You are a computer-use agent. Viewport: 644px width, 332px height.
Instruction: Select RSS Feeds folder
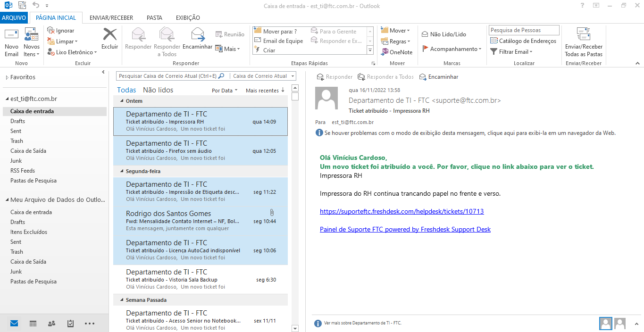tap(23, 171)
